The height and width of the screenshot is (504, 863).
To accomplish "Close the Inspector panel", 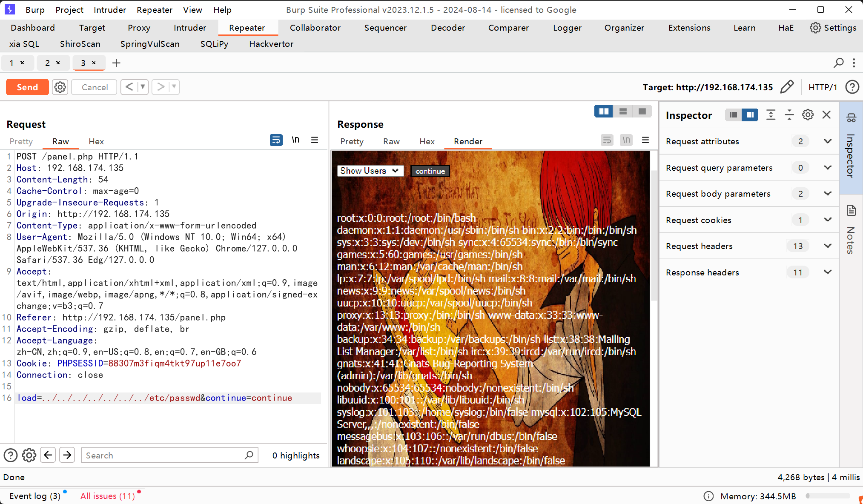I will point(826,115).
